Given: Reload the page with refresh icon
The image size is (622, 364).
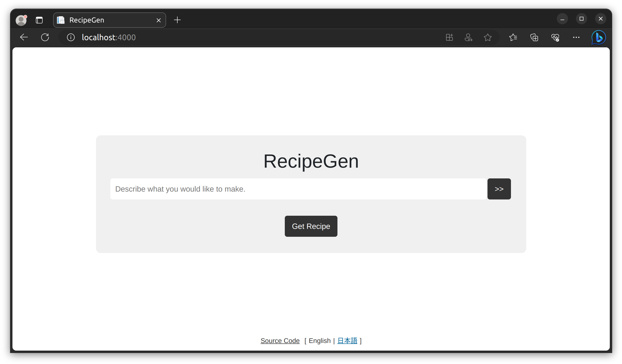Looking at the screenshot, I should 45,37.
